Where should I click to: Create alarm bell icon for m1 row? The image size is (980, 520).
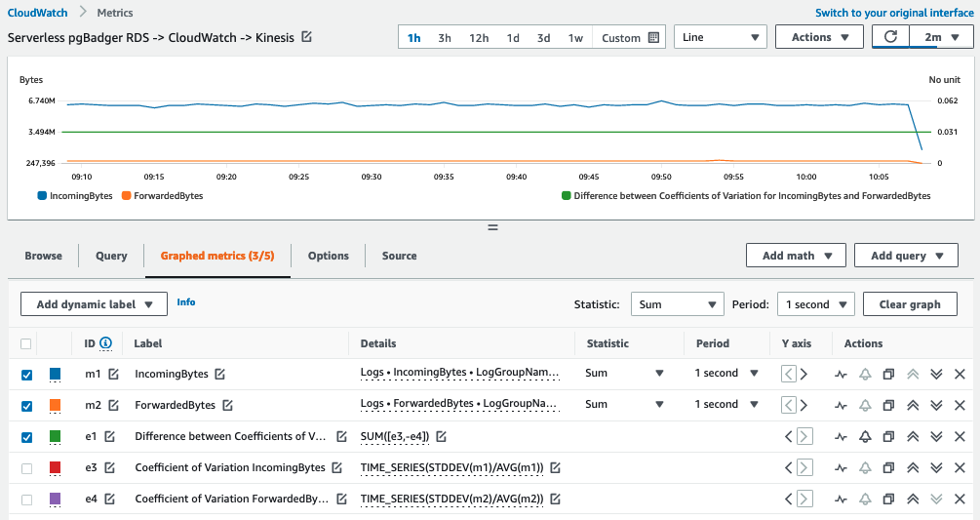pos(864,374)
